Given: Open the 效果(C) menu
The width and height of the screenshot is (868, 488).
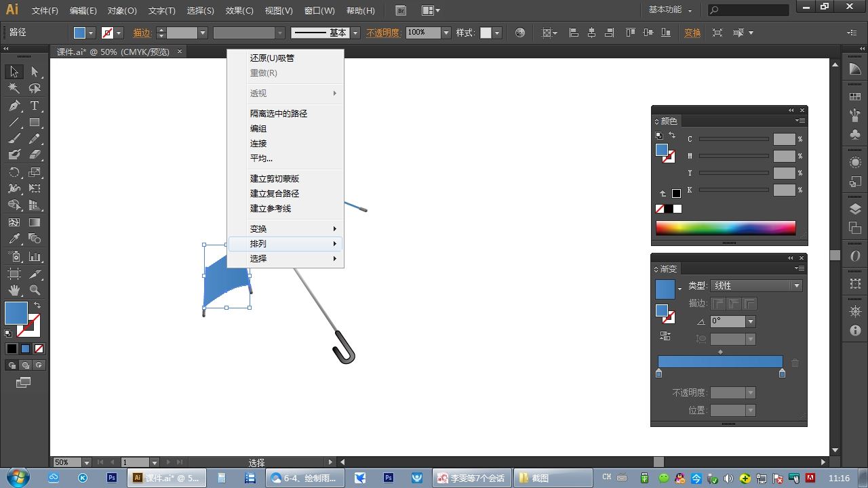Looking at the screenshot, I should 239,11.
